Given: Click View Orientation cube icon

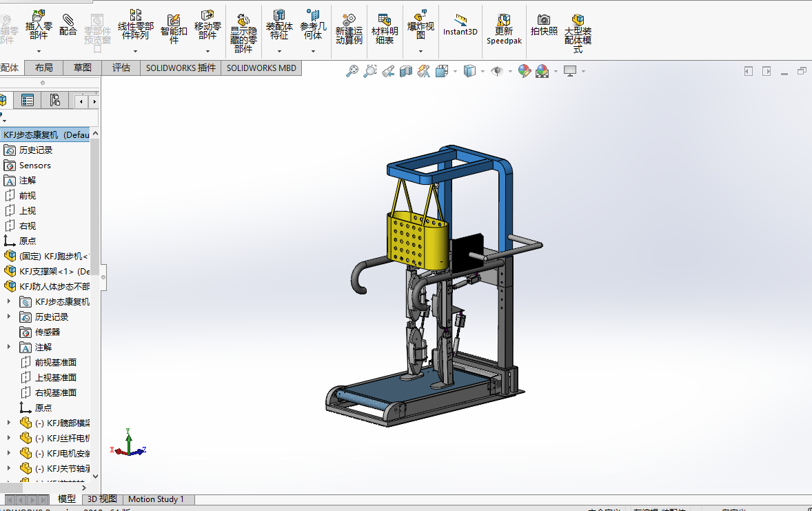Looking at the screenshot, I should [442, 71].
